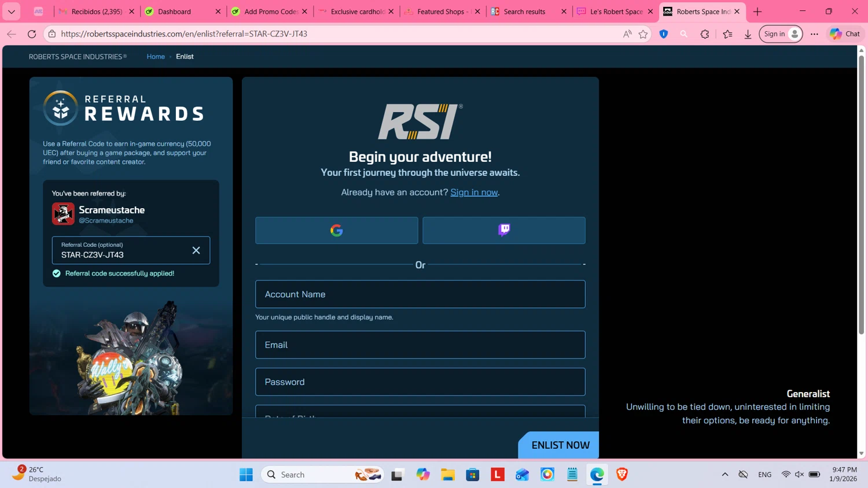This screenshot has height=488, width=868.
Task: Click the Sign in now link
Action: [474, 192]
